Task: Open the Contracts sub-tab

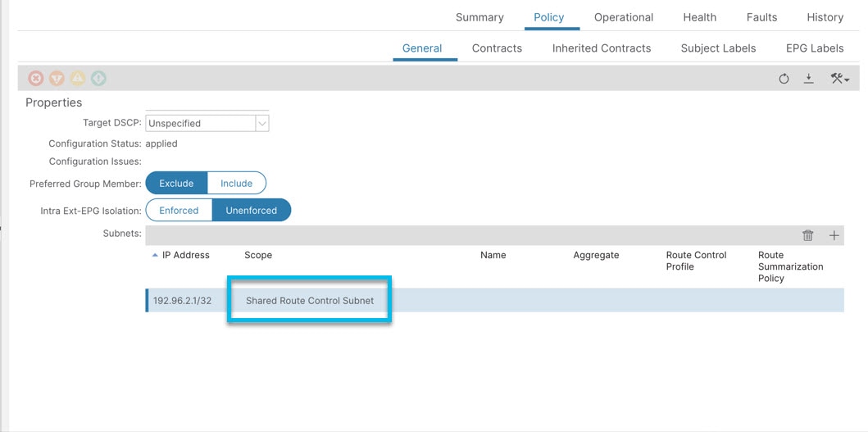Action: [497, 48]
